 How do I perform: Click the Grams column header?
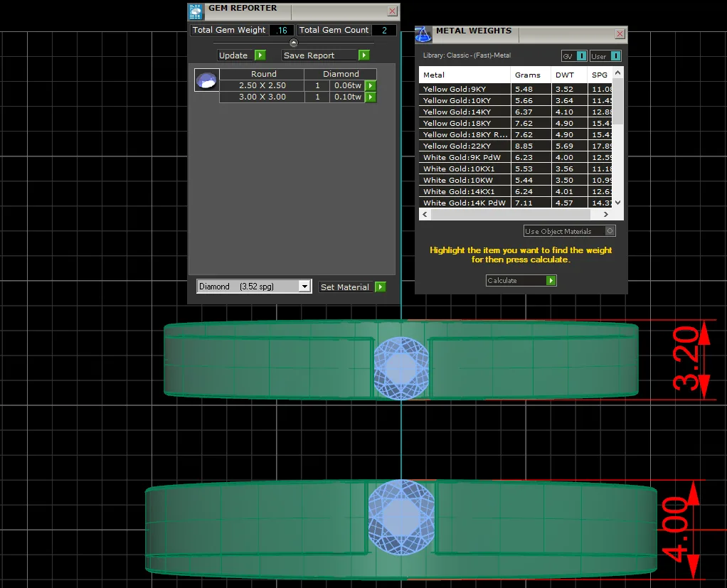[x=531, y=75]
